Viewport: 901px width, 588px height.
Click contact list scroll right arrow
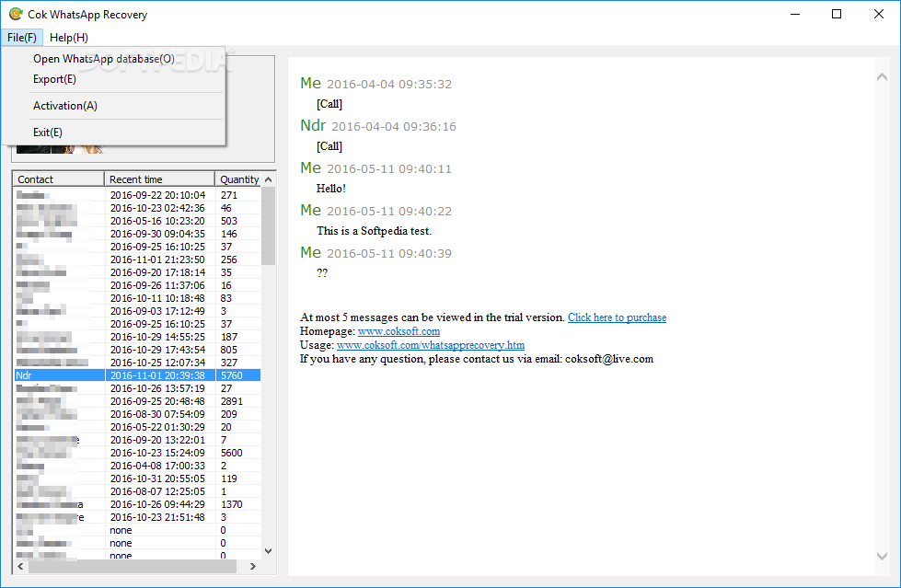click(253, 566)
